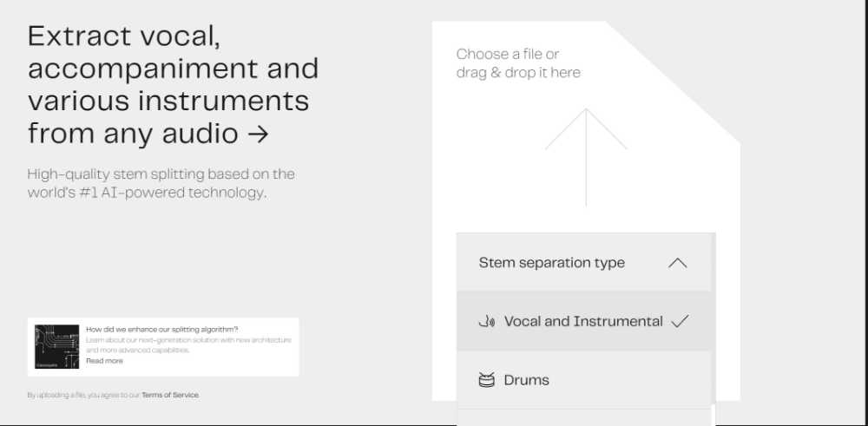Open the splitting algorithm article title
868x426 pixels.
click(162, 330)
